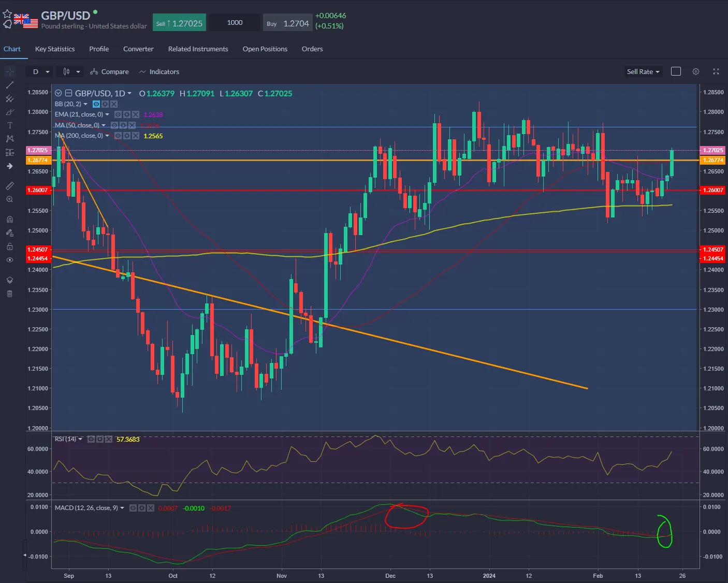Screen dimensions: 728x583
Task: Expand the Sell Rate dropdown
Action: click(643, 71)
